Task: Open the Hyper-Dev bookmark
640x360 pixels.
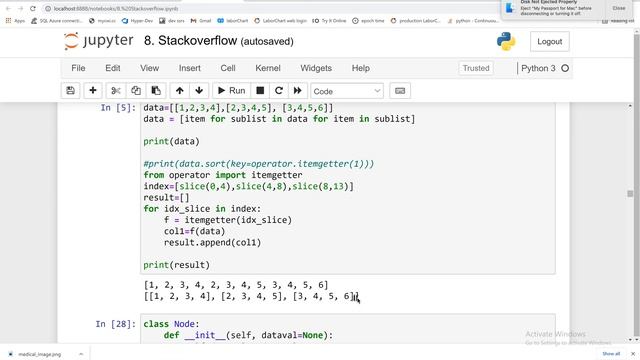Action: pos(137,21)
